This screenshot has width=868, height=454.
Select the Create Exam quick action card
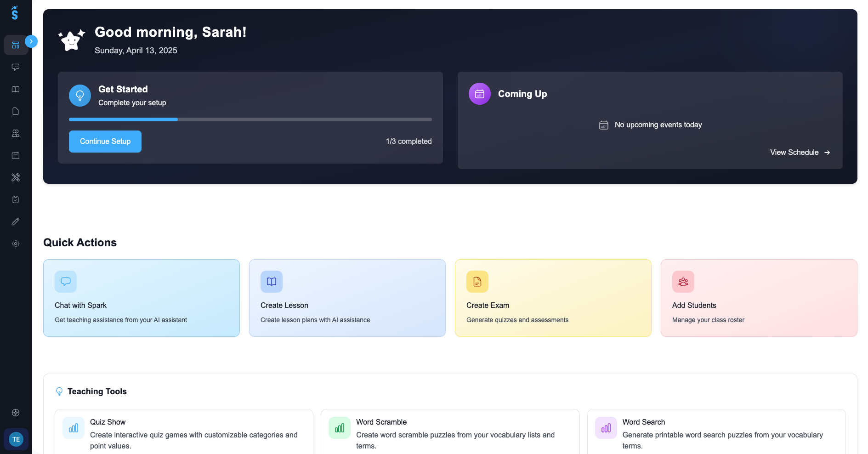(552, 298)
